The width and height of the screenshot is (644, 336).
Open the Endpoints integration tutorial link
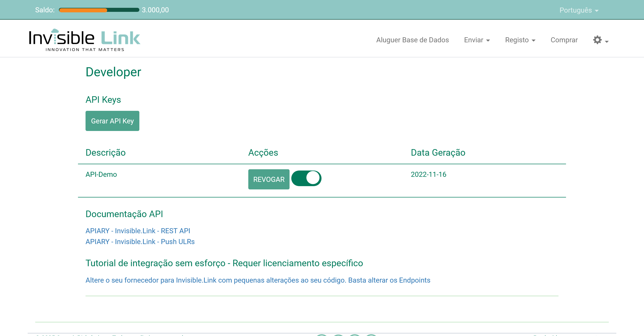tap(258, 280)
